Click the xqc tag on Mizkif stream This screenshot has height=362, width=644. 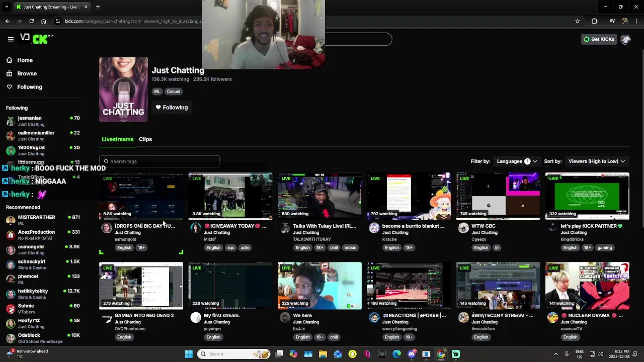230,247
